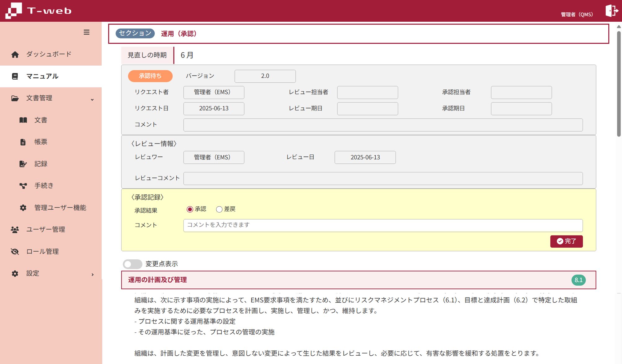Click the sidebar hamburger collapse control
Viewport: 622px width, 364px height.
(86, 32)
